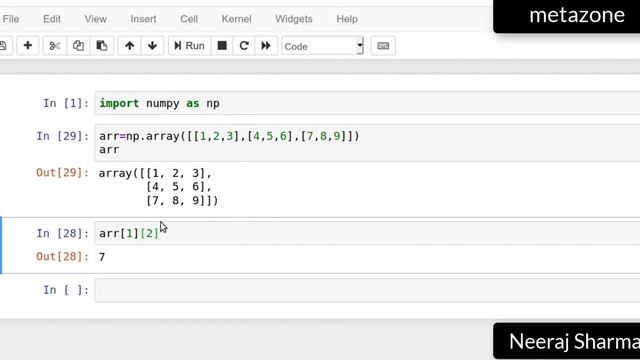Move selected cell up arrow
The image size is (640, 360).
pyautogui.click(x=129, y=46)
